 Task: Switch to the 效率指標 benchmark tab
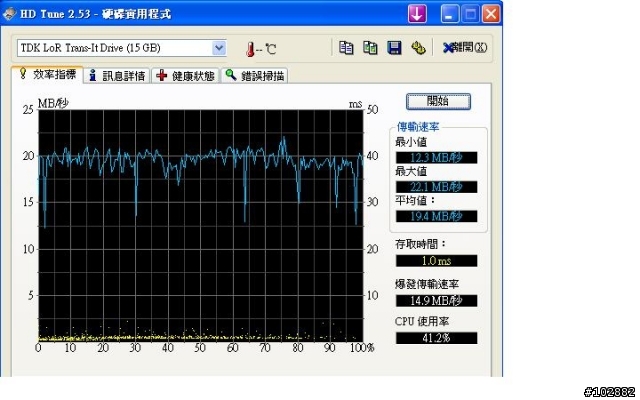(x=48, y=74)
